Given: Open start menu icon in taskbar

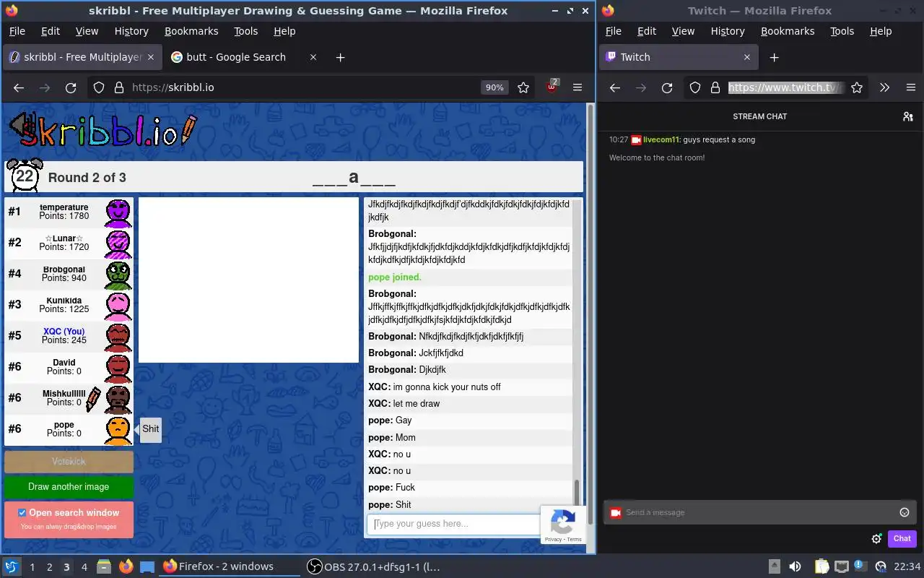Looking at the screenshot, I should (12, 567).
